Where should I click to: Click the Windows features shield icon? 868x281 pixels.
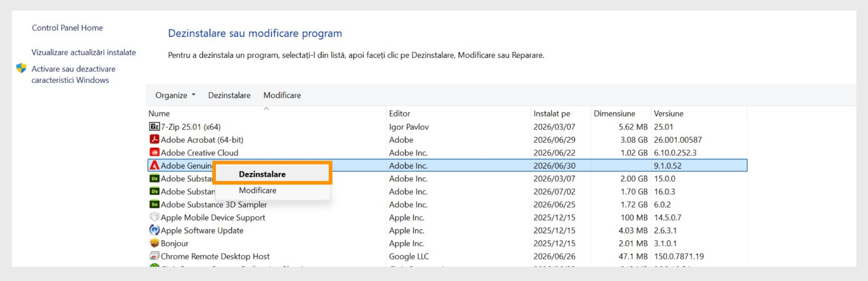[21, 68]
